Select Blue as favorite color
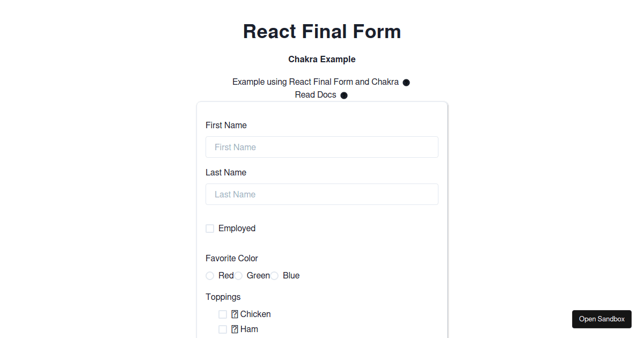 (x=274, y=275)
